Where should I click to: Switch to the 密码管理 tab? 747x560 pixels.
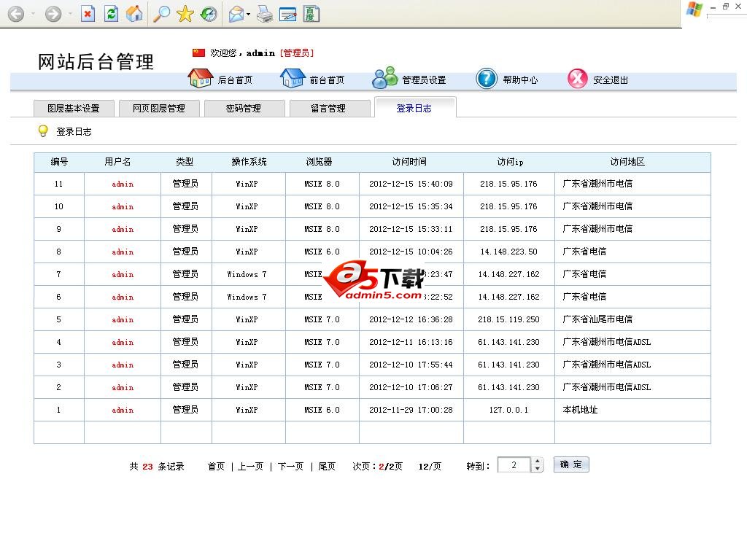(x=244, y=109)
